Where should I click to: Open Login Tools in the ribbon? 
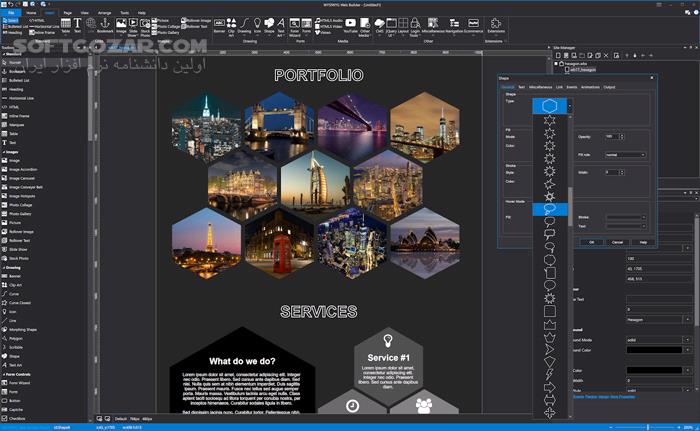415,27
